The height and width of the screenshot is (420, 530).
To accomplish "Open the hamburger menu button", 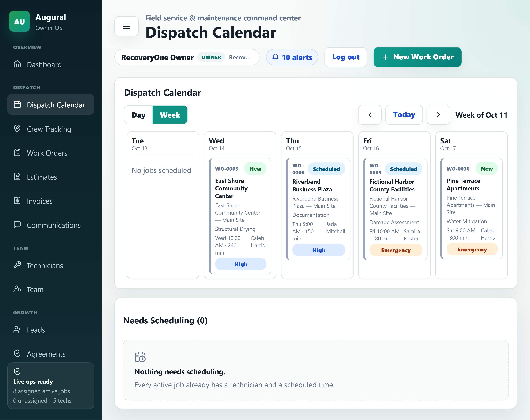I will tap(127, 26).
